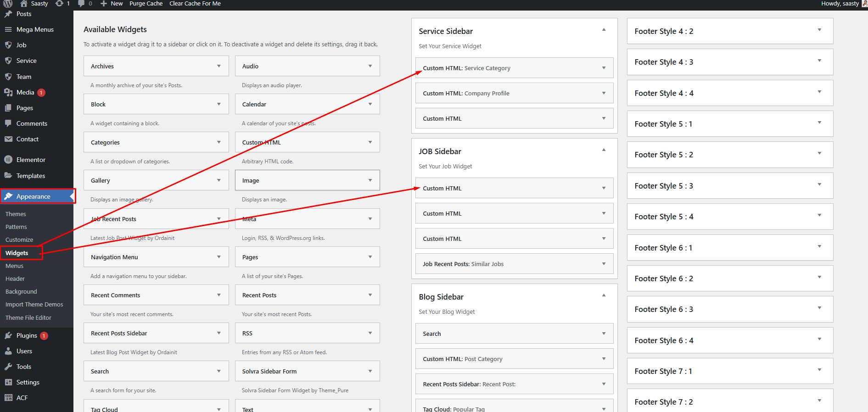Open the Job Recent Posts: Similar Jobs widget

tap(604, 264)
